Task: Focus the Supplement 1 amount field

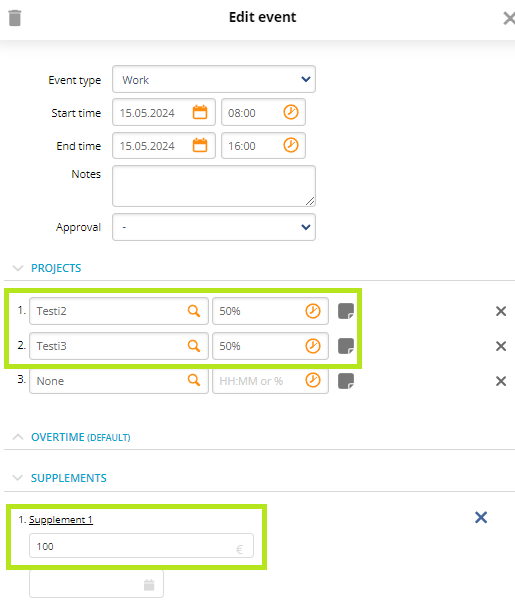Action: coord(141,546)
